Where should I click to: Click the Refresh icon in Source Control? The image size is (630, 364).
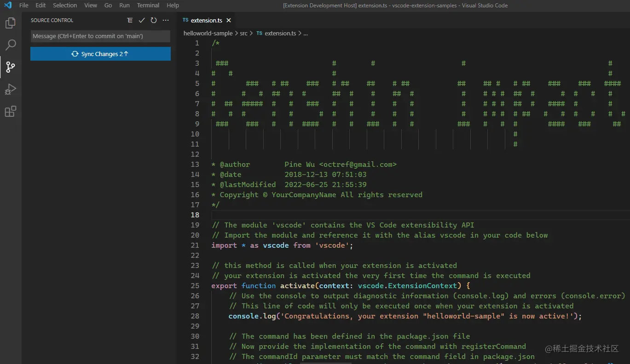click(154, 20)
